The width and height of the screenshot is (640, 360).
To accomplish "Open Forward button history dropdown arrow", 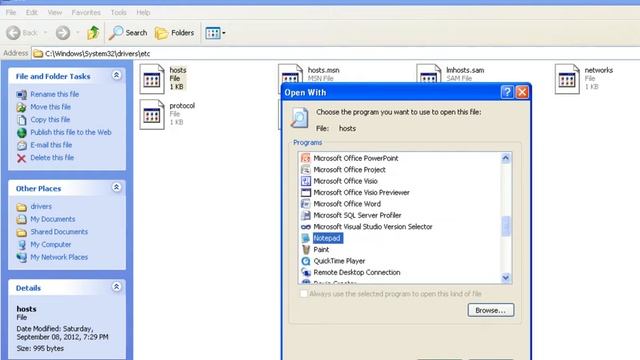I will pos(77,33).
